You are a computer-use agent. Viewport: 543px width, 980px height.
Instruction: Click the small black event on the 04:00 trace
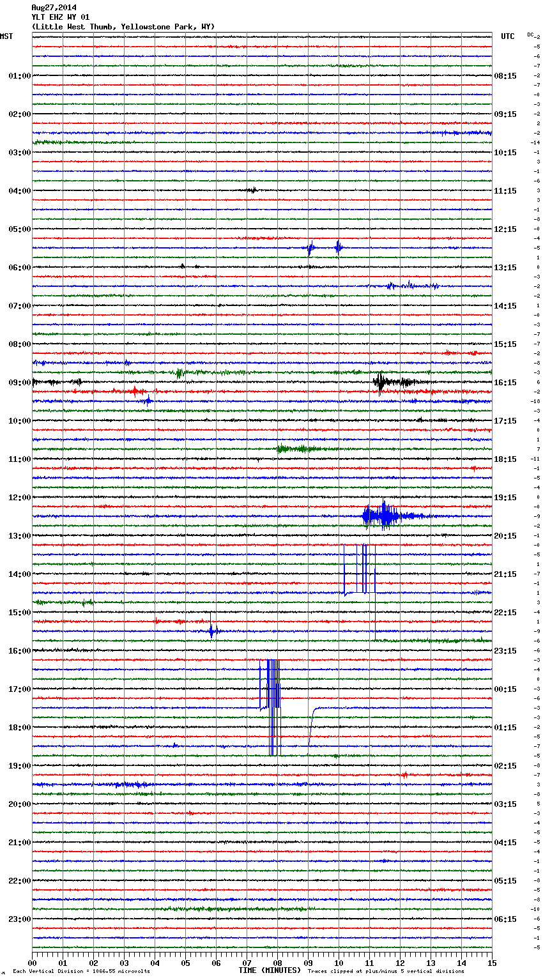coord(252,190)
